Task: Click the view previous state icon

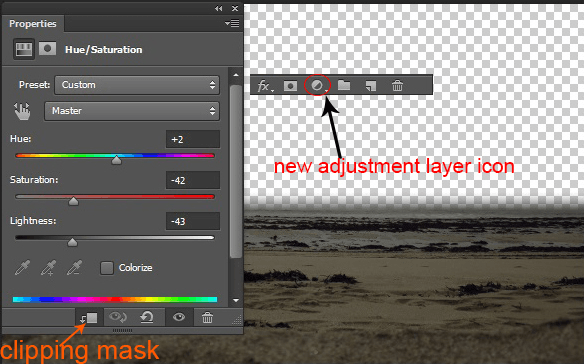Action: (x=118, y=317)
